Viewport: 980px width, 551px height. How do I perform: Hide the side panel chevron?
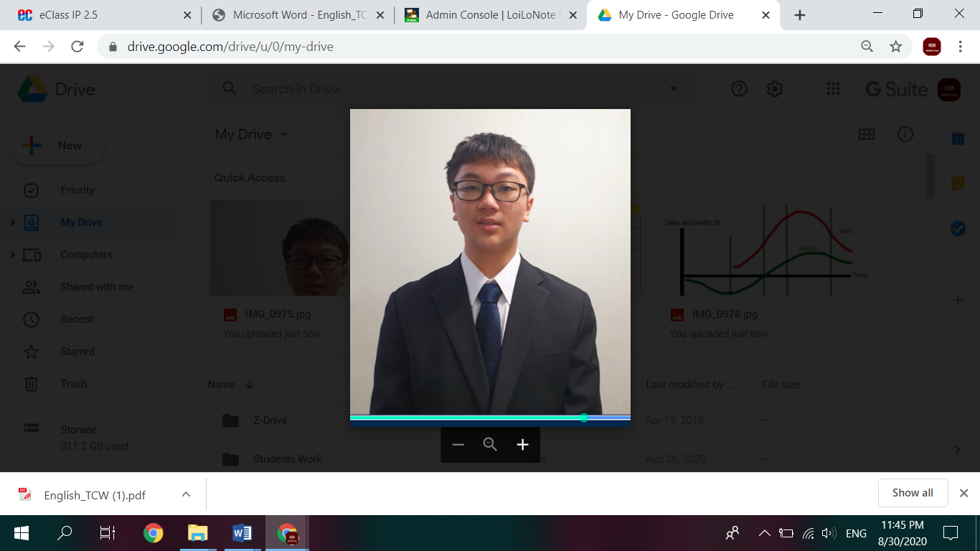(x=958, y=449)
